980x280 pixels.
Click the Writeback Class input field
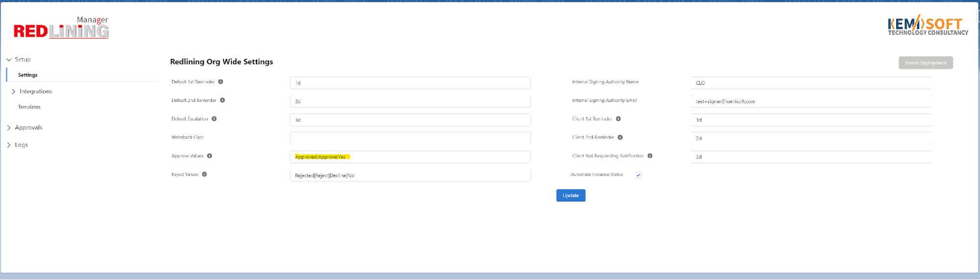(x=410, y=138)
